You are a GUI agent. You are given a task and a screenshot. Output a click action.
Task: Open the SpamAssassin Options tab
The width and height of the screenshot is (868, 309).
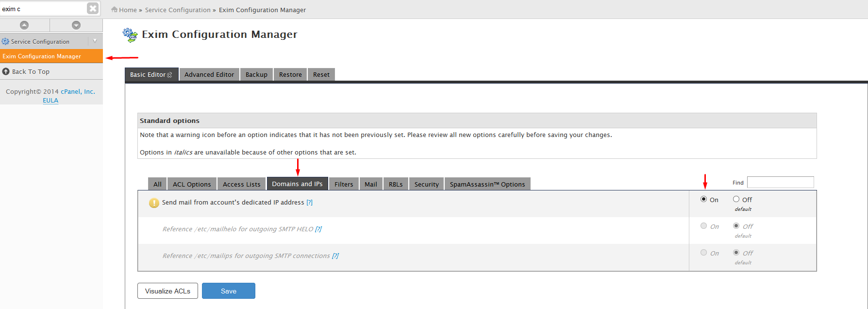pos(487,184)
